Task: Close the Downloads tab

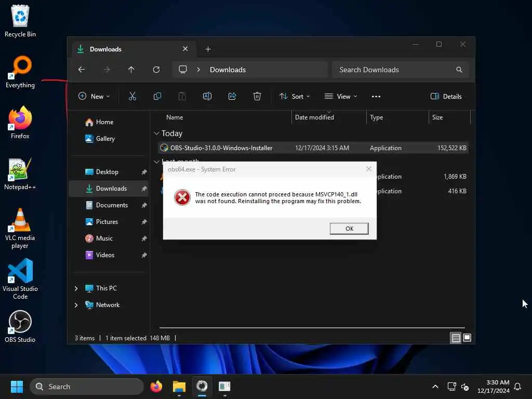Action: pyautogui.click(x=185, y=49)
